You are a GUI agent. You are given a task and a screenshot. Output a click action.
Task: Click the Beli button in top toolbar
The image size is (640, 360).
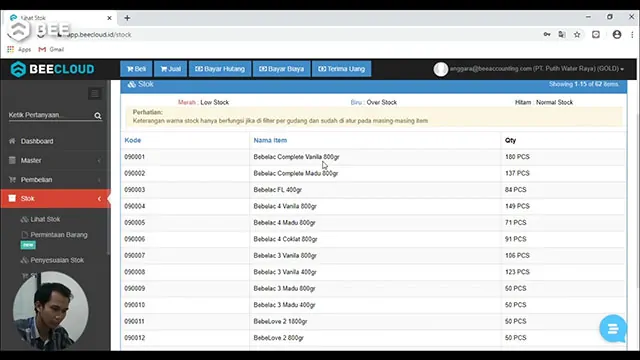click(x=136, y=69)
